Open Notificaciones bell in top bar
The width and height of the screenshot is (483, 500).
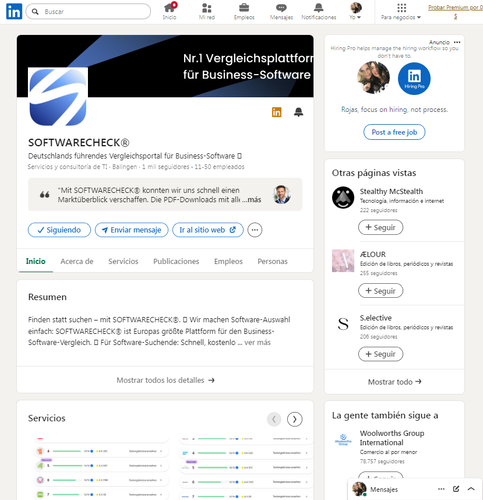(319, 11)
